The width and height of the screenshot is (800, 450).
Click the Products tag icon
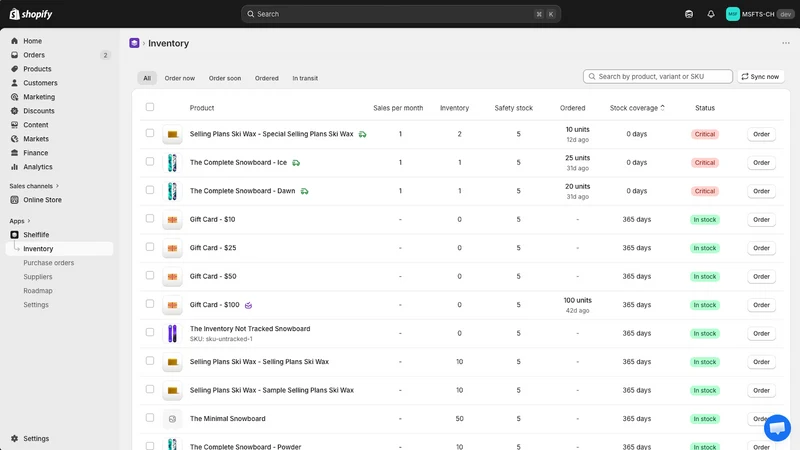[x=14, y=69]
